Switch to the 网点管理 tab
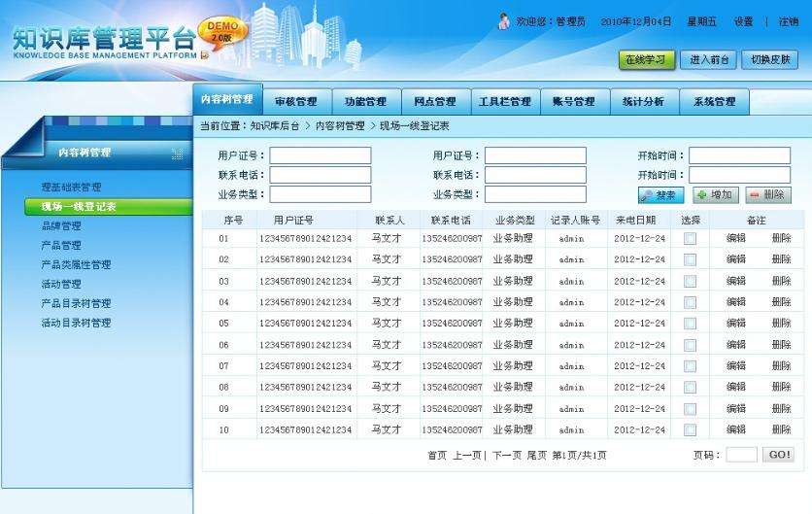 click(x=435, y=102)
